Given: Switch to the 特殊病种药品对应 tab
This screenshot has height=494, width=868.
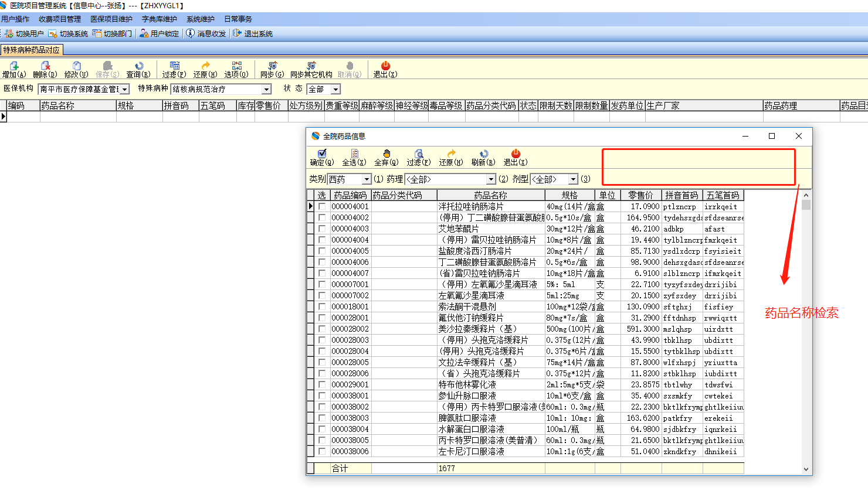Looking at the screenshot, I should [x=32, y=50].
